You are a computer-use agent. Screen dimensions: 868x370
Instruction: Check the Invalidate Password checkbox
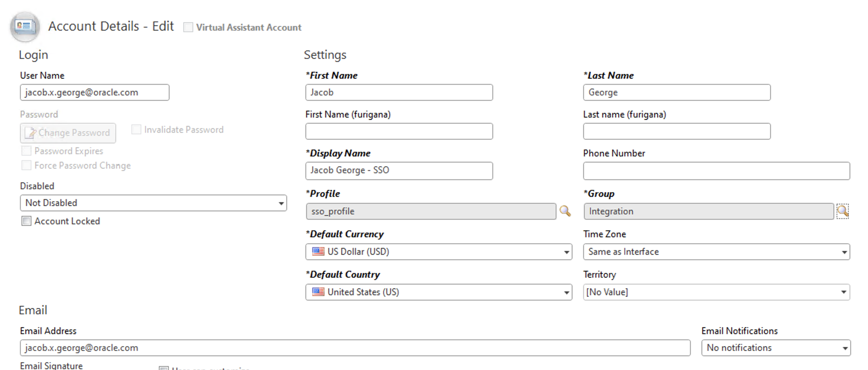[136, 129]
